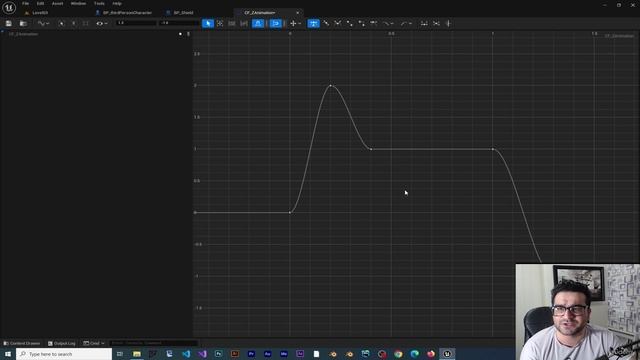Screen dimensions: 640x360
Task: Toggle visibility dot of CF_ZAnimation curve
Action: tap(180, 34)
